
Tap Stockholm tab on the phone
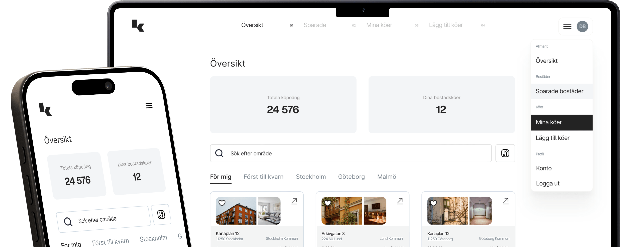click(x=153, y=238)
